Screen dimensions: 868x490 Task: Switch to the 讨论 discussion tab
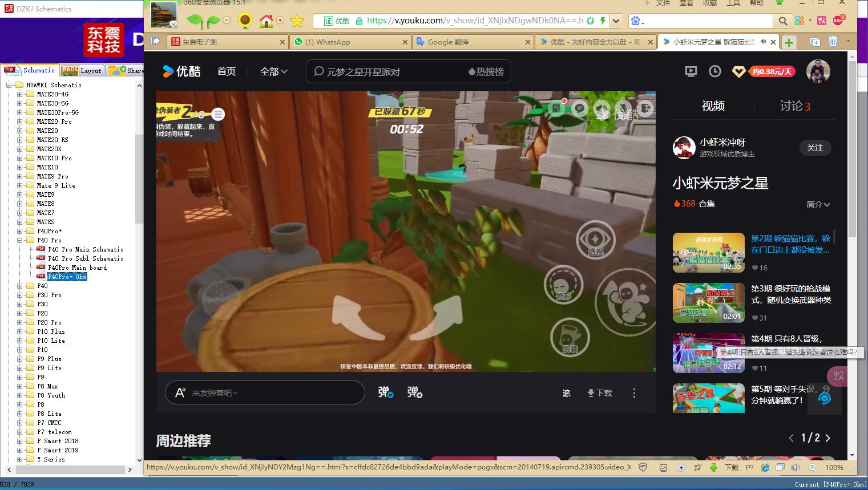795,106
